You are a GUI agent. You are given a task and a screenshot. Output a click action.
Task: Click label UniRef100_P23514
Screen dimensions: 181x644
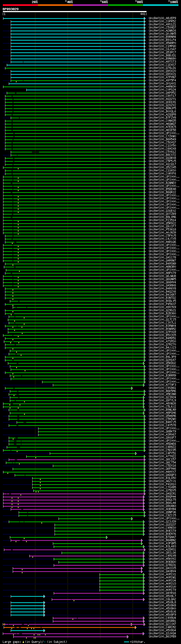[x=162, y=220]
